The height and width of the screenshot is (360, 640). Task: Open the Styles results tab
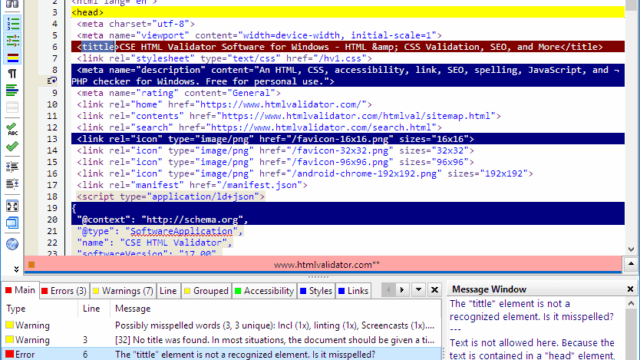point(316,291)
